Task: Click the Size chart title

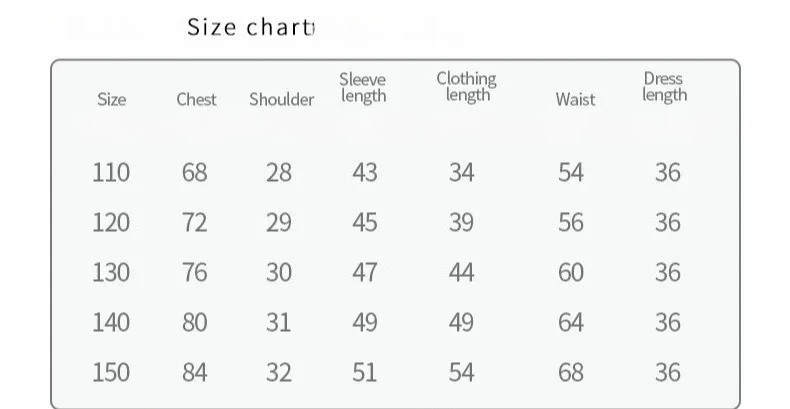Action: pos(251,27)
